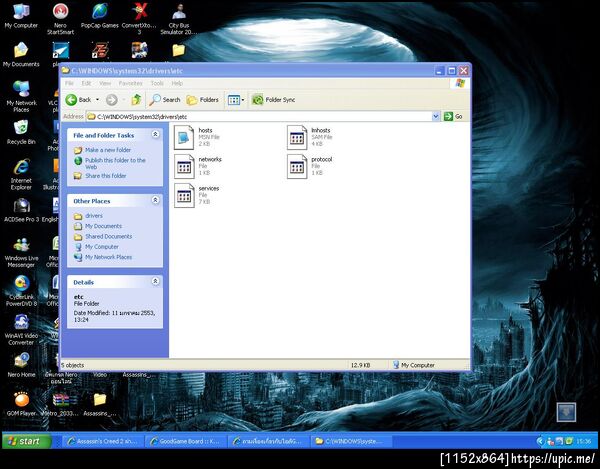This screenshot has width=600, height=469.
Task: Select the protocol file icon
Action: [297, 166]
